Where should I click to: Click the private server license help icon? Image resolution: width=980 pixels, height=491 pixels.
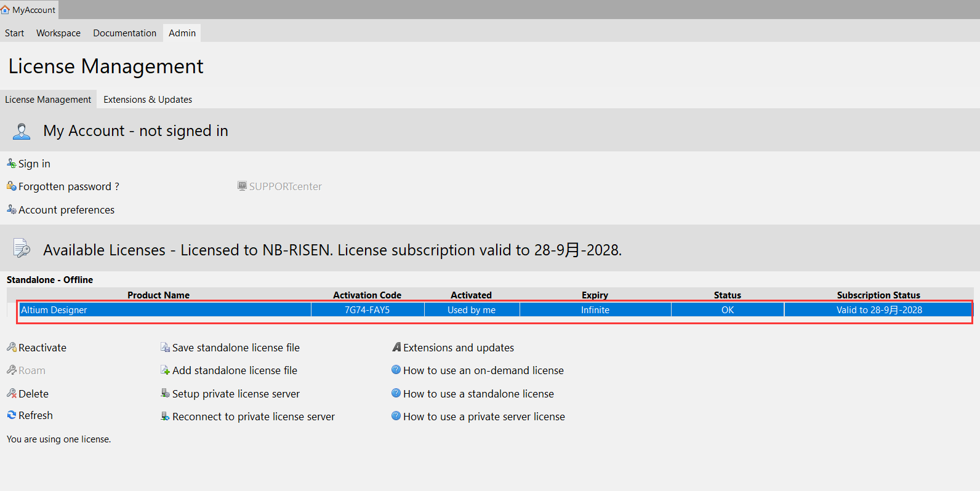(x=396, y=416)
